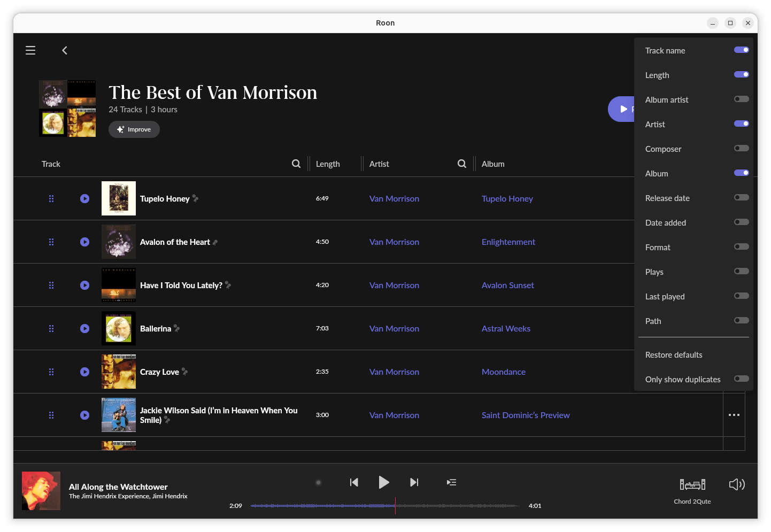Open Van Morrison artist link on Ballerina row
This screenshot has height=532, width=771.
pos(394,328)
